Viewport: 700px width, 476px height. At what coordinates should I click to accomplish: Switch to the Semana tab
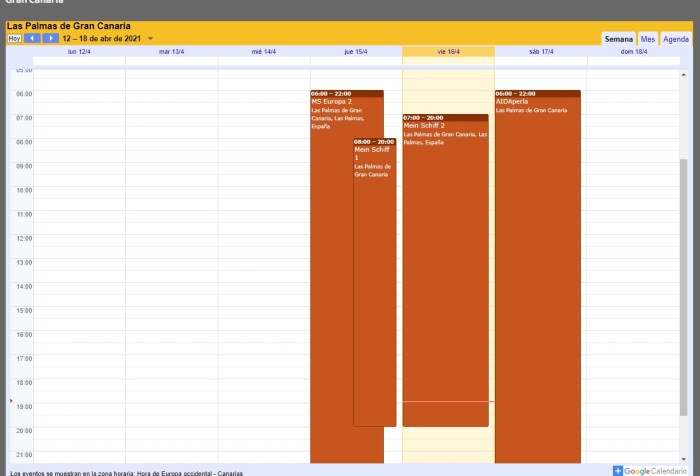[x=618, y=39]
